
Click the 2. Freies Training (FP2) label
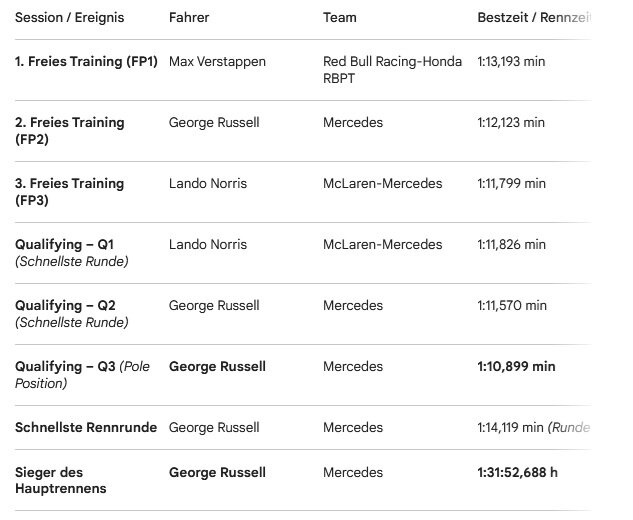[69, 131]
